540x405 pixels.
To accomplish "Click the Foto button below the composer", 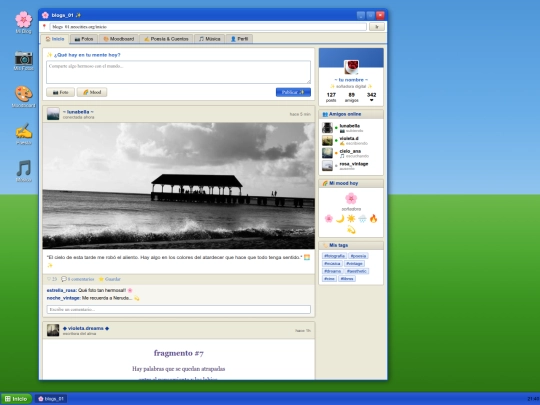I will coord(60,92).
